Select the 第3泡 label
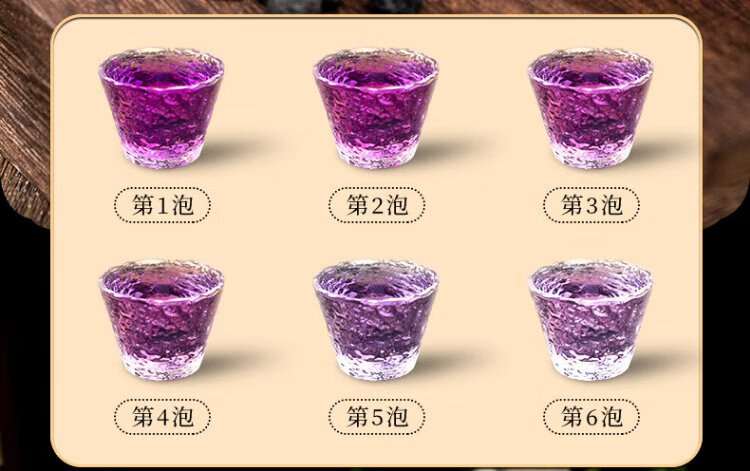 point(592,206)
